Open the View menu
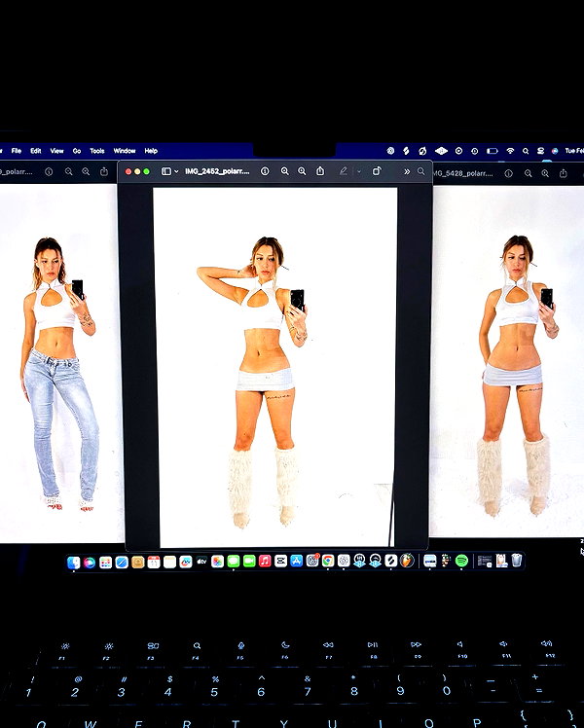Screen dimensions: 584x728 (56, 151)
